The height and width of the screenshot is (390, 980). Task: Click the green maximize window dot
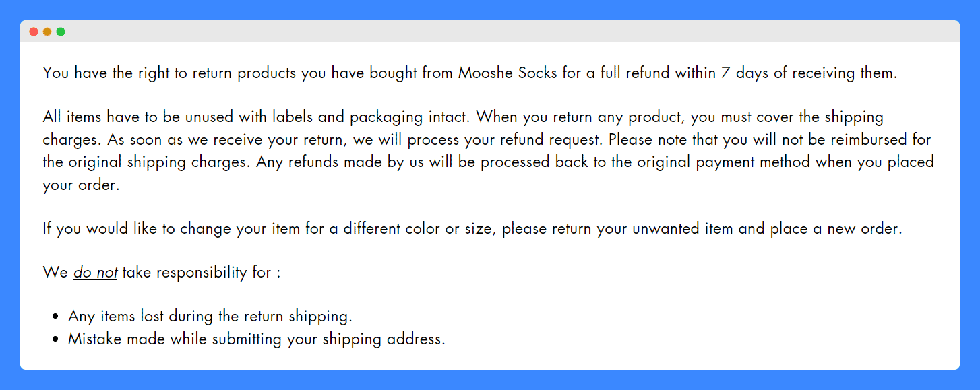[61, 32]
